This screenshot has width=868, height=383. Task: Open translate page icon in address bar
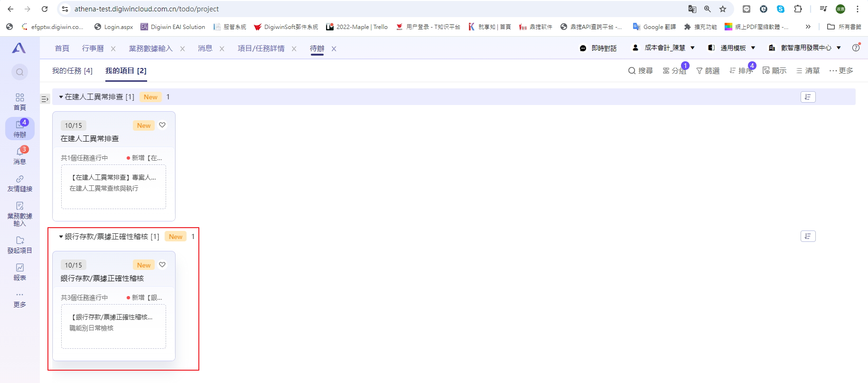[x=692, y=9]
